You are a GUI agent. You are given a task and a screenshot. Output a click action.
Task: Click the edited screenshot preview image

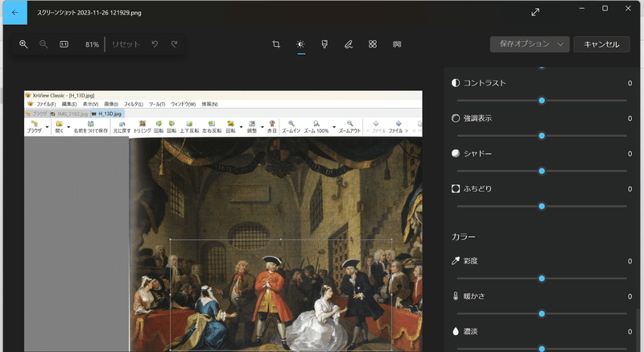click(x=223, y=221)
